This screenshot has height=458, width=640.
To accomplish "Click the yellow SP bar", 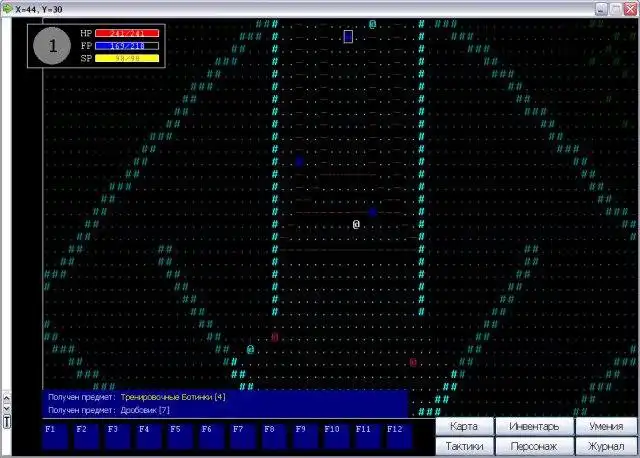I will [127, 58].
